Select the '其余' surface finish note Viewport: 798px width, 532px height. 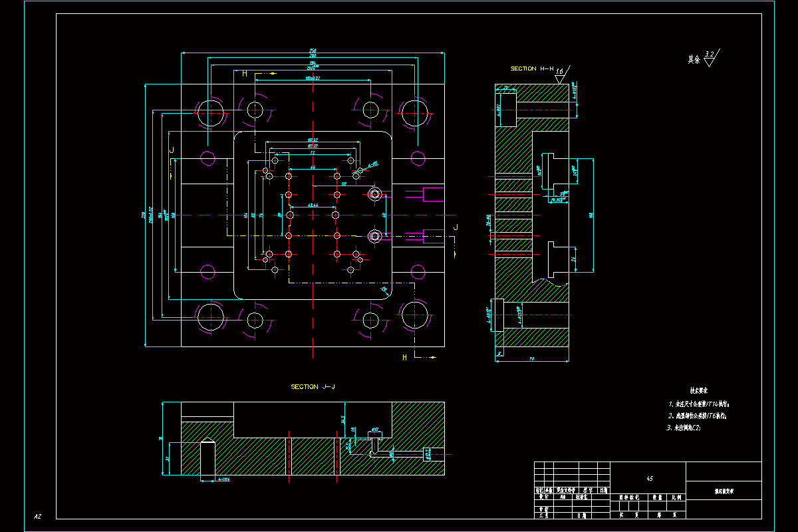point(694,59)
